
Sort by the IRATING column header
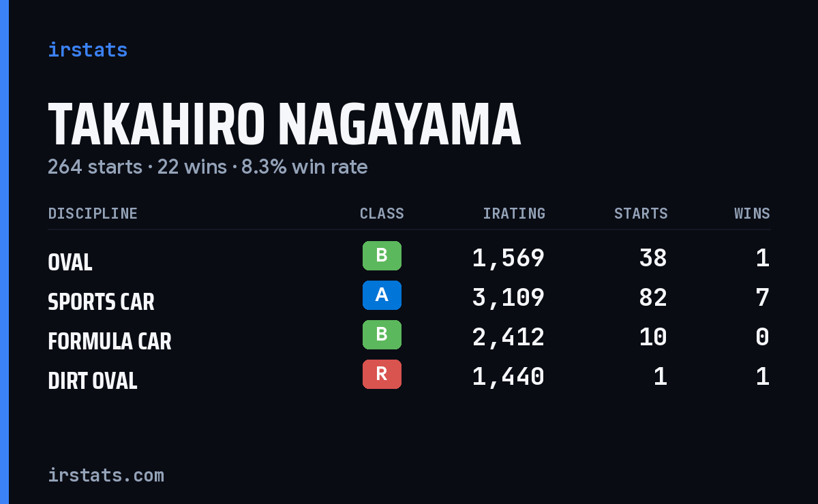(x=514, y=214)
